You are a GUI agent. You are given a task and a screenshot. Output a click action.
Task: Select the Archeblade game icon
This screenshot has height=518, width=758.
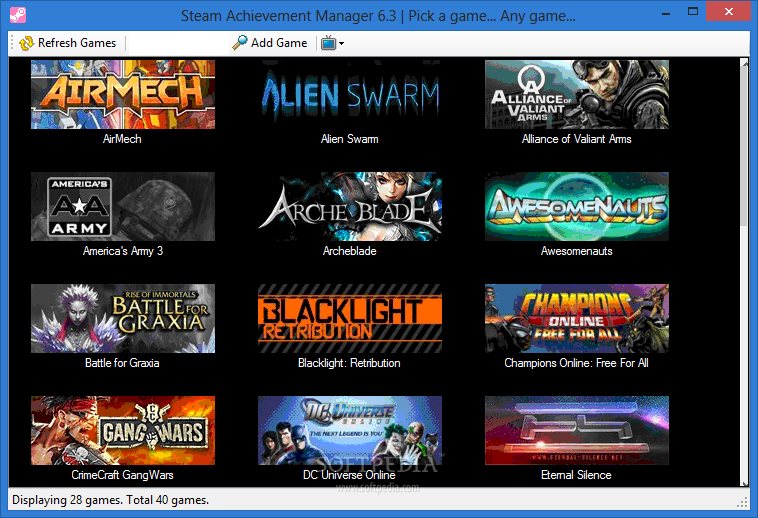pos(349,206)
